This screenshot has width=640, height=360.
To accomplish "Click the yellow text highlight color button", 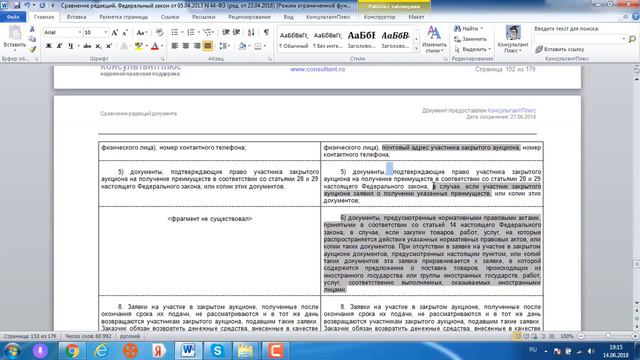I will coord(138,46).
